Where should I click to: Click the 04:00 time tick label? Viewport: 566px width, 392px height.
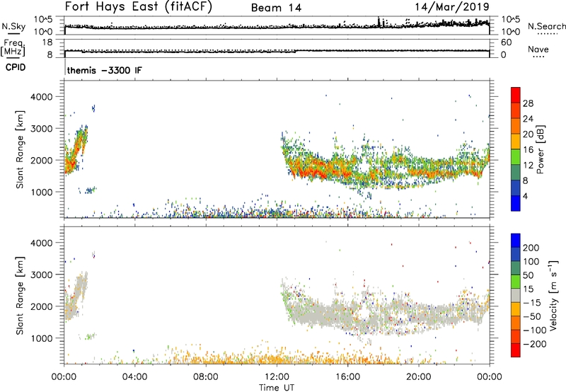134,377
